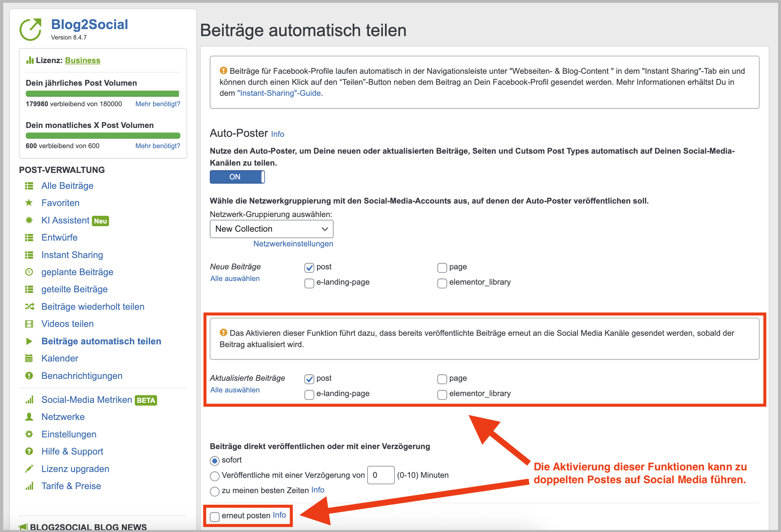Image resolution: width=781 pixels, height=532 pixels.
Task: Click the Entwürfe list icon
Action: (x=29, y=238)
